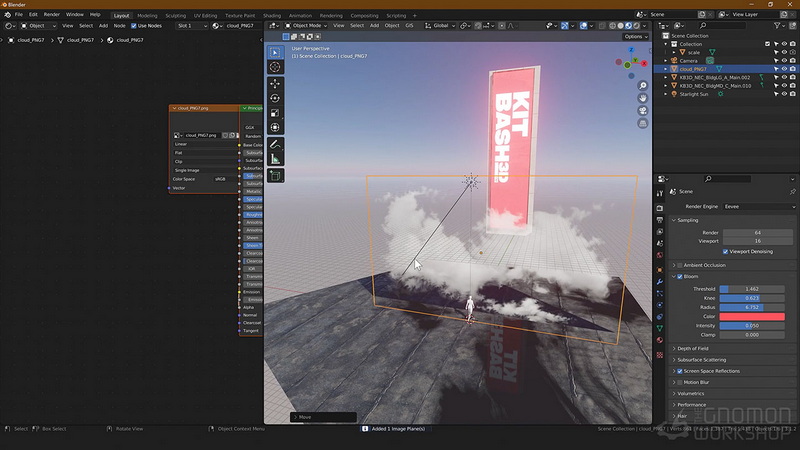This screenshot has width=800, height=450.
Task: Open the Subsurface Scattering panel
Action: click(x=702, y=360)
